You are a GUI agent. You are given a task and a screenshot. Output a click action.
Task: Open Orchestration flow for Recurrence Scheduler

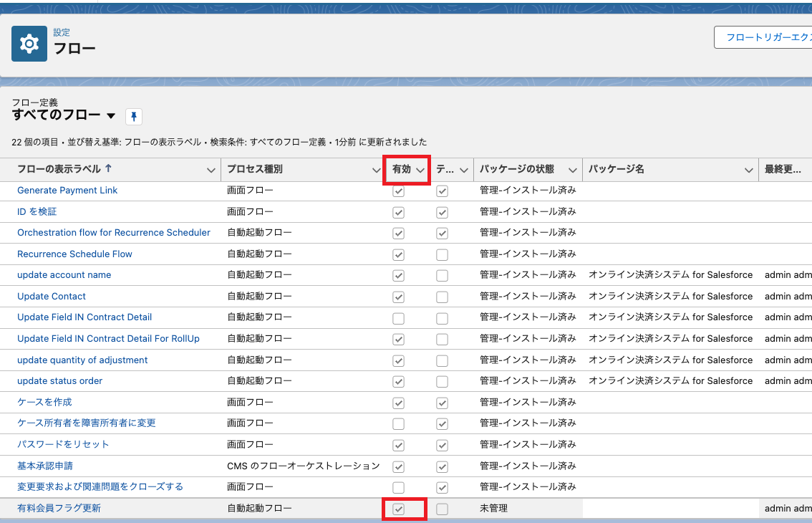point(114,233)
